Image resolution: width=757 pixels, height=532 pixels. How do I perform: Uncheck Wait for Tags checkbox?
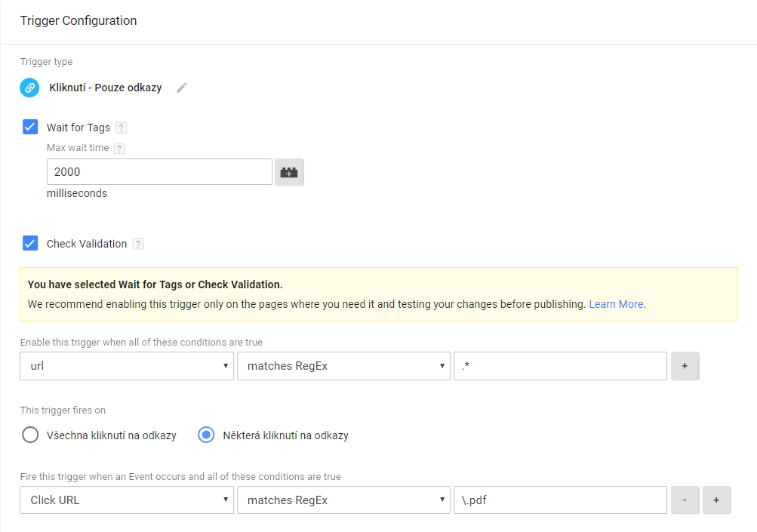(30, 127)
